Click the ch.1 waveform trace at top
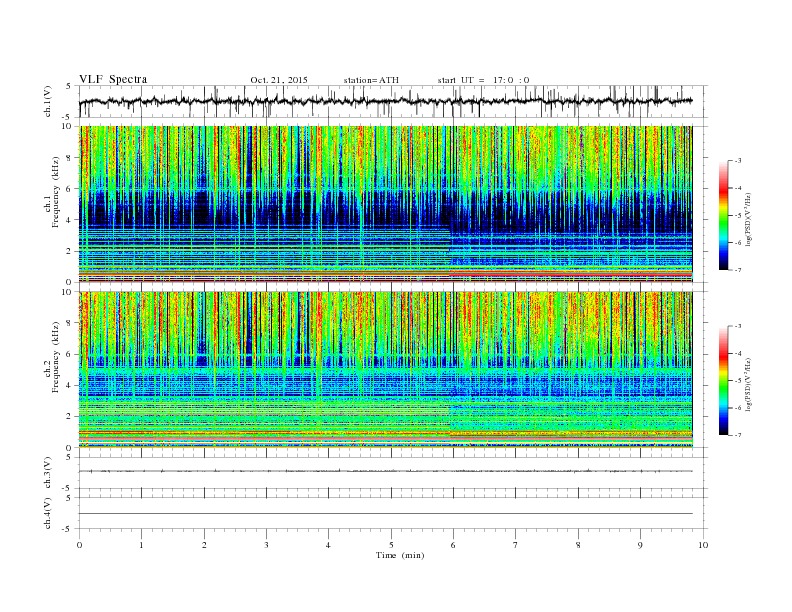This screenshot has height=612, width=792. coord(385,101)
